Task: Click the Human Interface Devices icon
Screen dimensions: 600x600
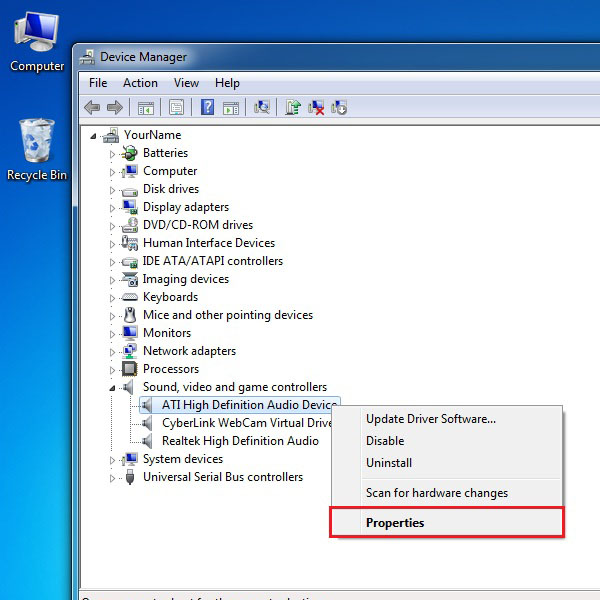Action: [x=130, y=243]
